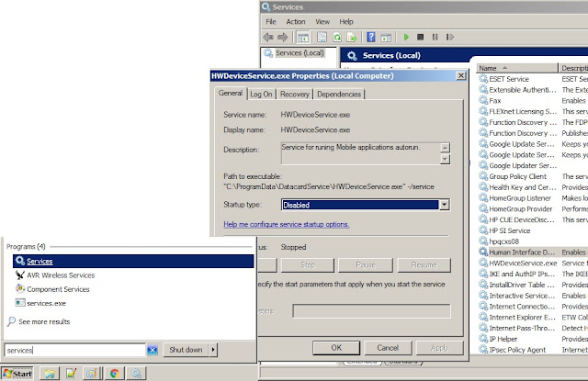Click the Back arrow in Services toolbar
The image size is (588, 381).
pos(268,37)
